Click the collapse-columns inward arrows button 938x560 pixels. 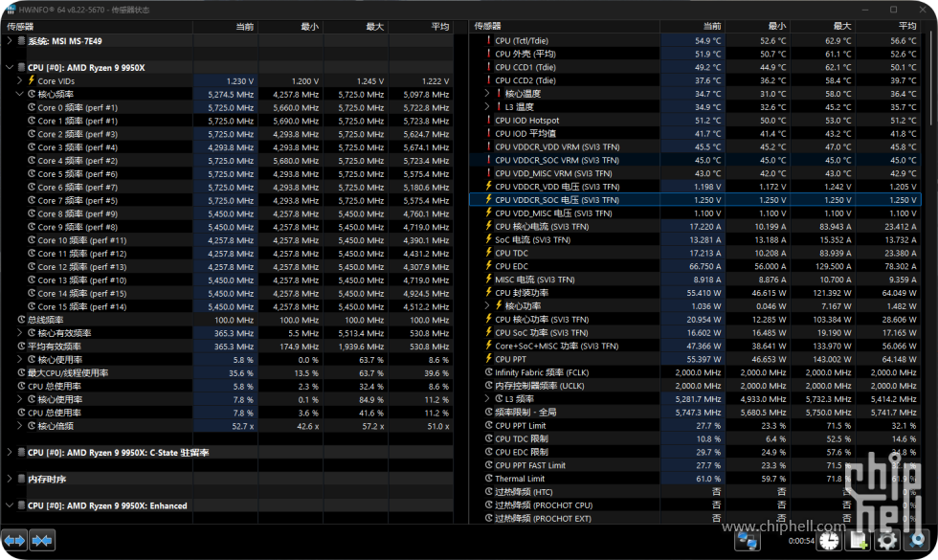click(42, 541)
